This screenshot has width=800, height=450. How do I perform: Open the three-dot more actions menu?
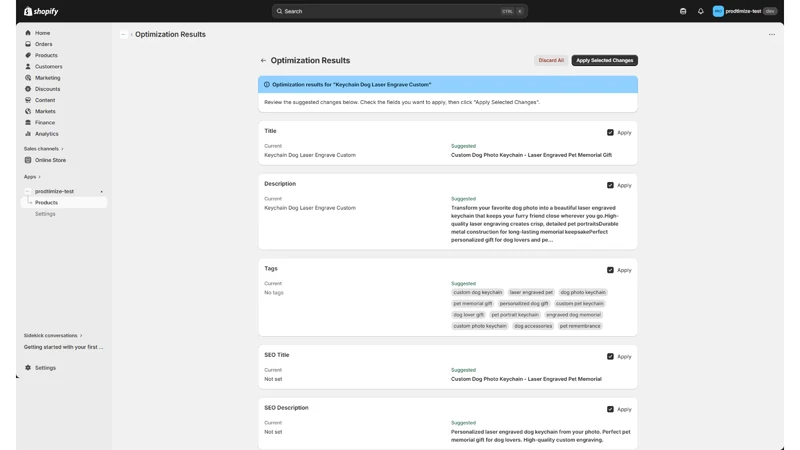pos(771,34)
